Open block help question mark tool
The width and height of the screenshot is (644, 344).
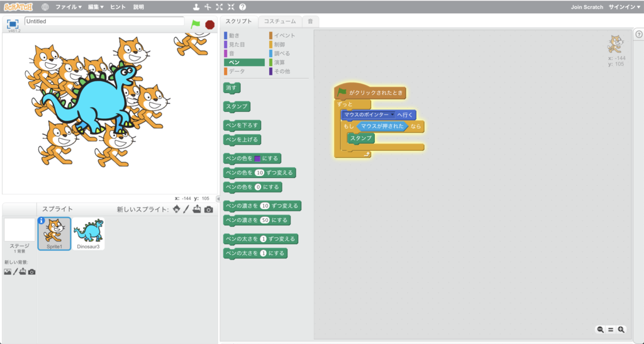(x=243, y=7)
